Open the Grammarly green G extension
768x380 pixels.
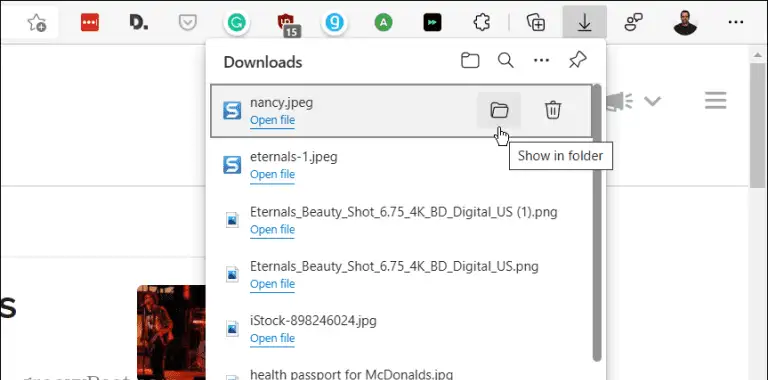(x=237, y=23)
